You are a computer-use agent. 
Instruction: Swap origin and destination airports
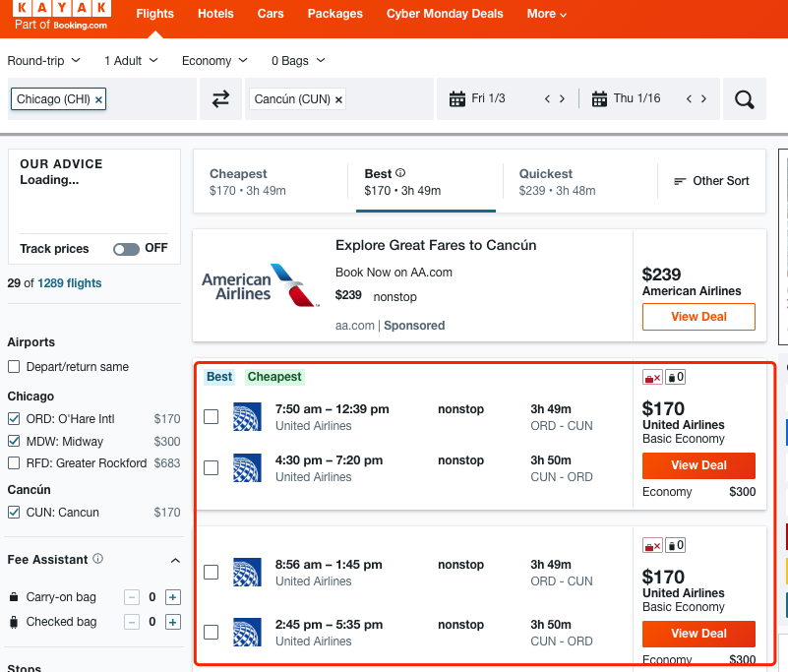click(220, 99)
